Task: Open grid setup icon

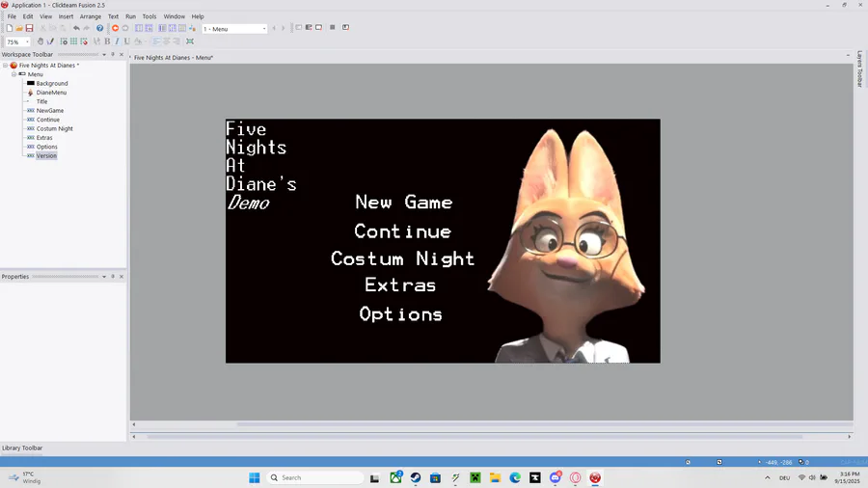Action: pyautogui.click(x=64, y=41)
